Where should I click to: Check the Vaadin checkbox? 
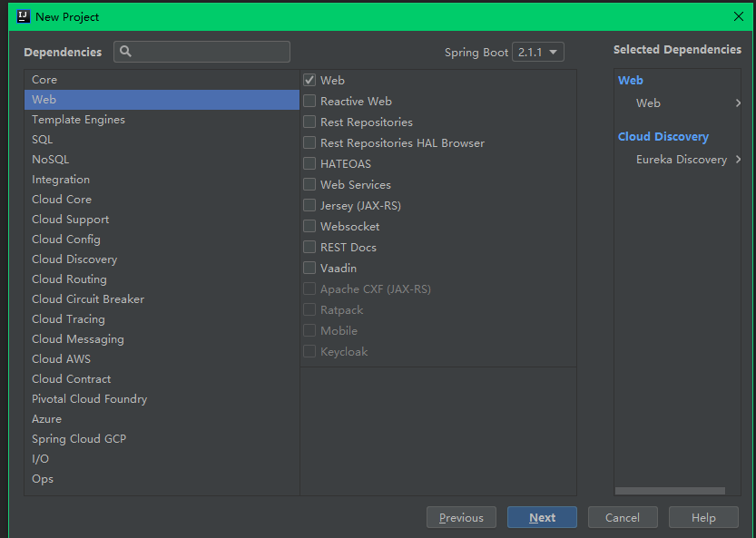point(309,268)
